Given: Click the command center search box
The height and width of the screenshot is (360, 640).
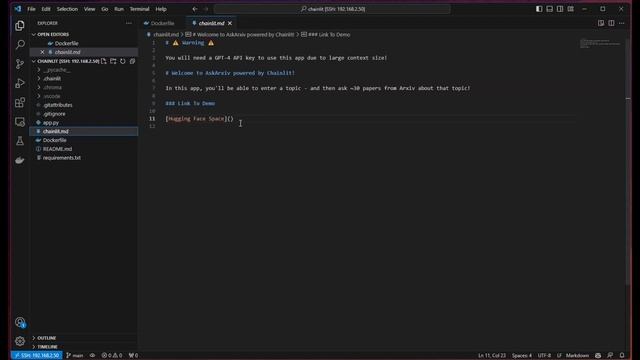Looking at the screenshot, I should point(332,9).
